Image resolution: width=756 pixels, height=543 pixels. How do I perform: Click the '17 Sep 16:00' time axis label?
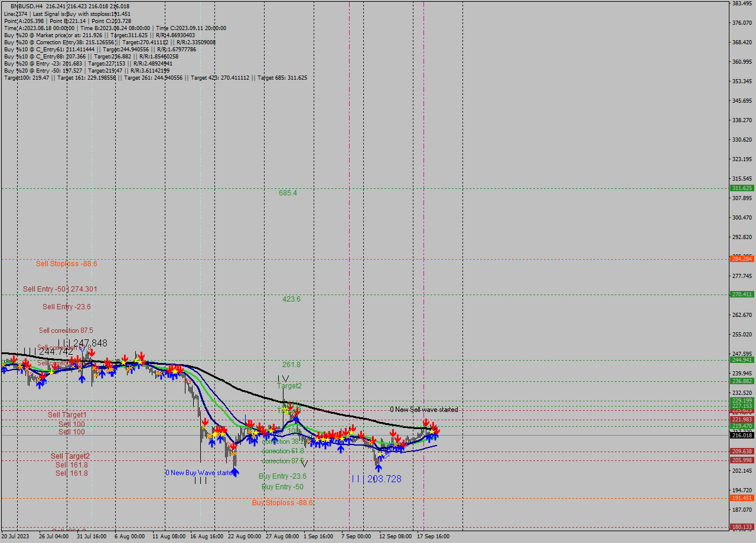tap(434, 537)
